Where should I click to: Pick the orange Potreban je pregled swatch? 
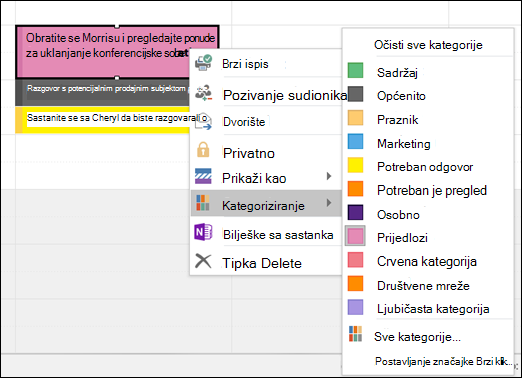coord(355,189)
